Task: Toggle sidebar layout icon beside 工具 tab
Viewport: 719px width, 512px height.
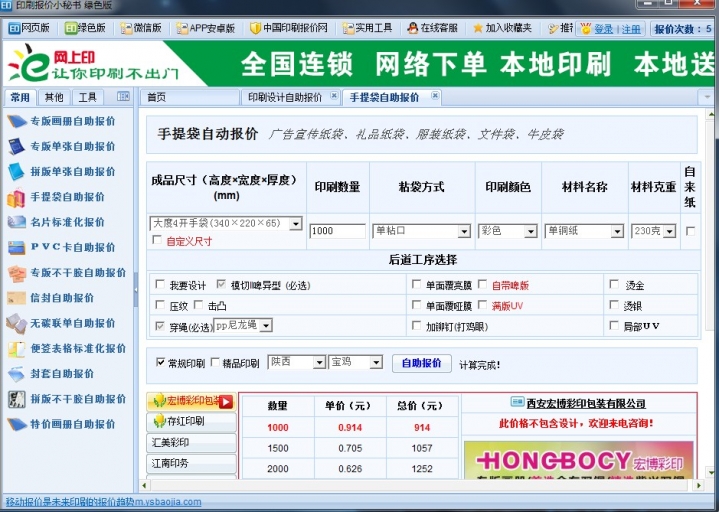Action: (123, 96)
